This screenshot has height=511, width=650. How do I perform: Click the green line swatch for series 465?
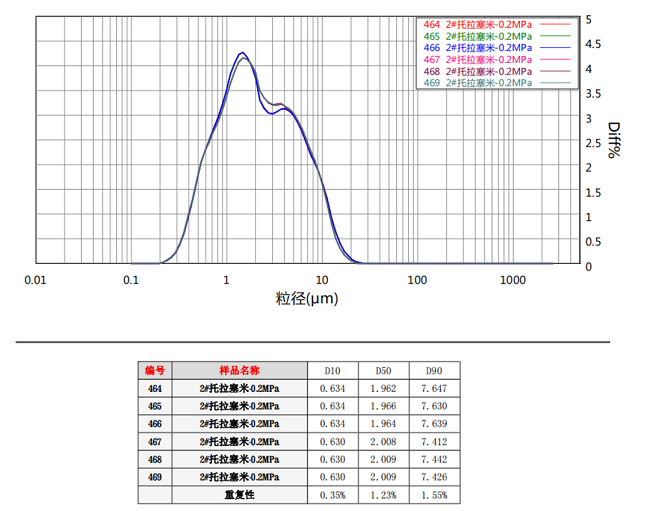[x=555, y=36]
